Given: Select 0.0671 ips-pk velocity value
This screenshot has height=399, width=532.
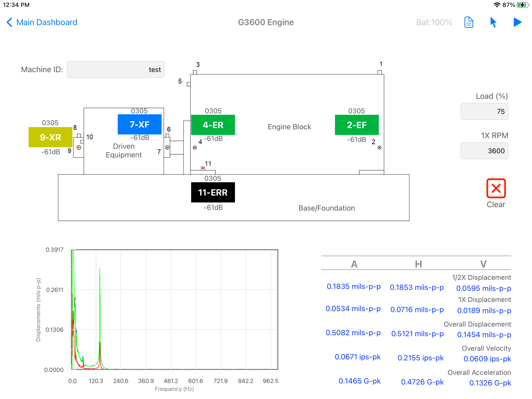Looking at the screenshot, I should [358, 357].
